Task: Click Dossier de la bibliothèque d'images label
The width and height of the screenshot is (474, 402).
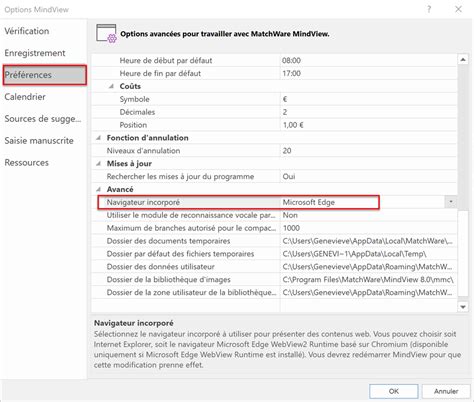Action: [x=168, y=280]
